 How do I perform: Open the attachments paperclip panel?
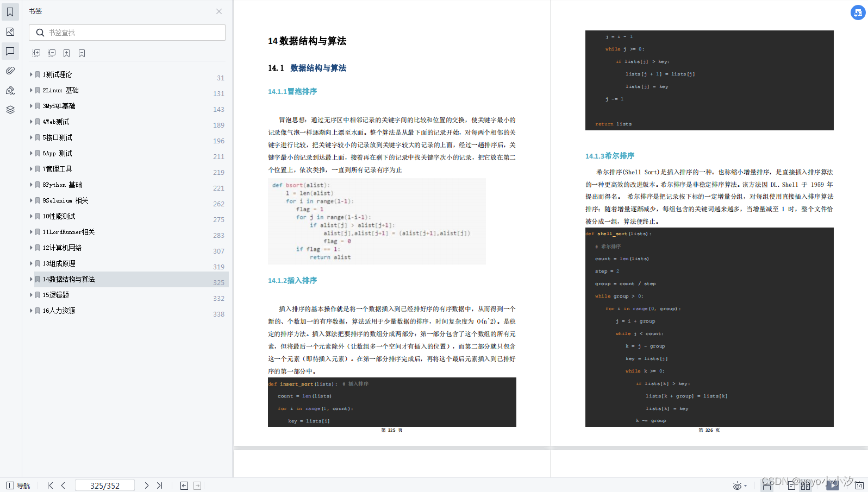10,71
